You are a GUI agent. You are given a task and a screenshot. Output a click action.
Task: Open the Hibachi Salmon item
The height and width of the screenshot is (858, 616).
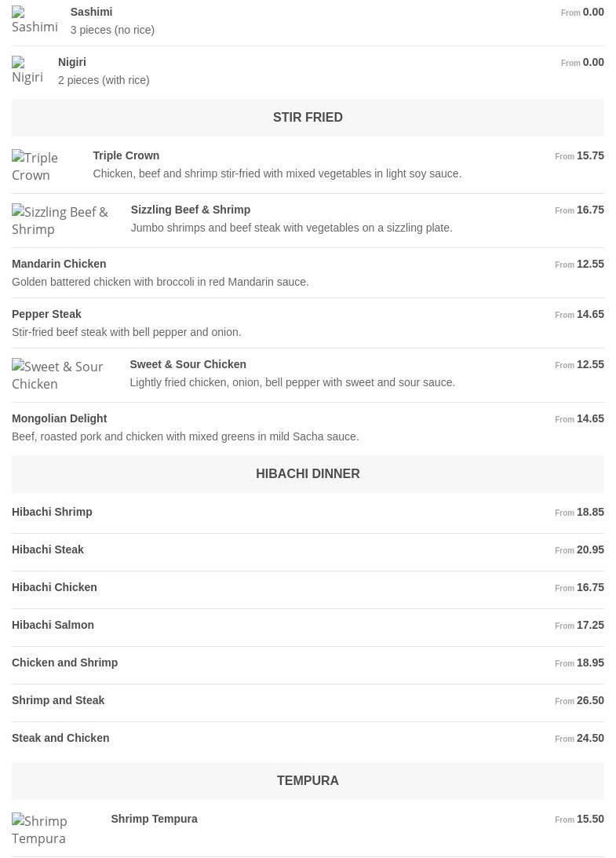(x=53, y=625)
